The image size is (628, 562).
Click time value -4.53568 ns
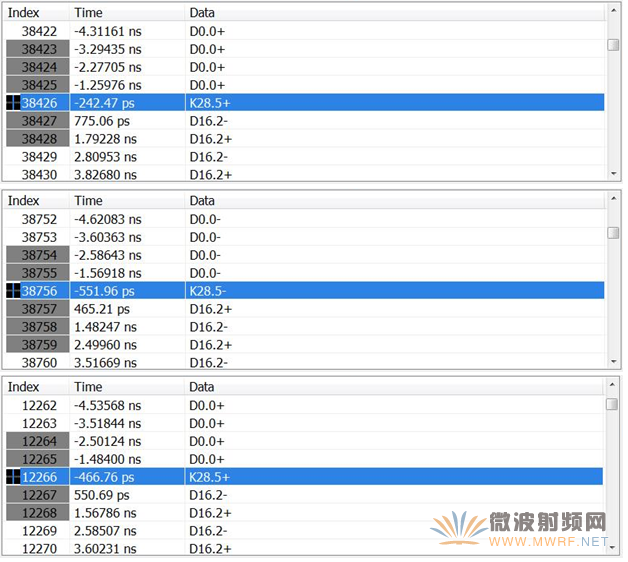point(107,405)
